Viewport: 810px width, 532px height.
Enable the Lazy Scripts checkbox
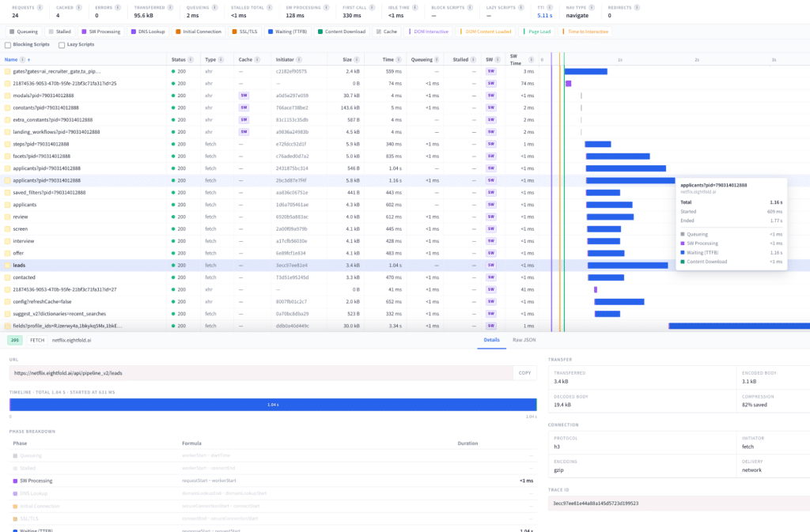(x=62, y=45)
